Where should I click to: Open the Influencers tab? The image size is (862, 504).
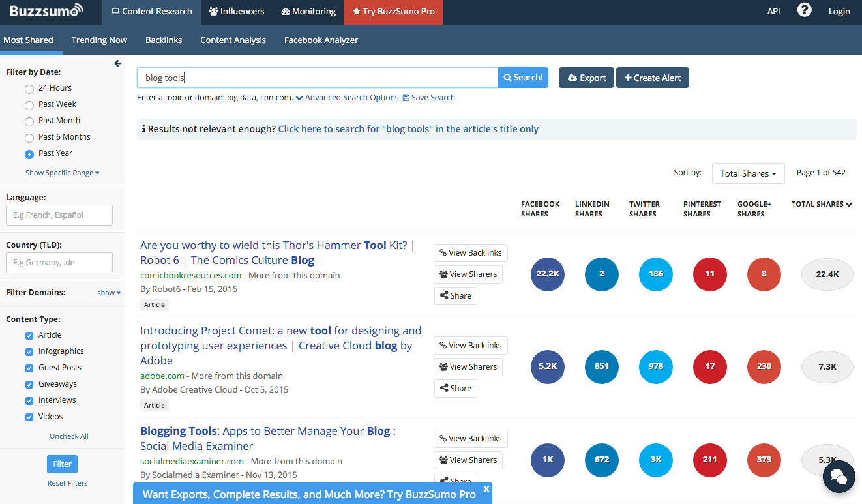point(237,12)
